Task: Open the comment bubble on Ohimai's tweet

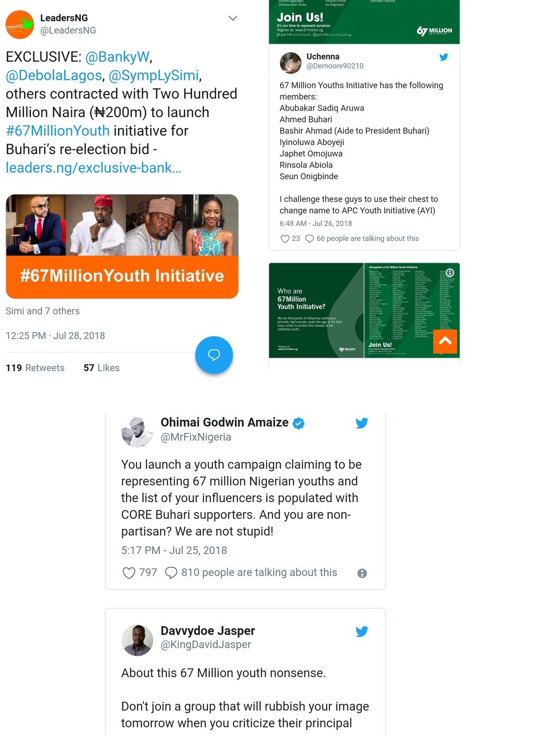Action: point(171,573)
